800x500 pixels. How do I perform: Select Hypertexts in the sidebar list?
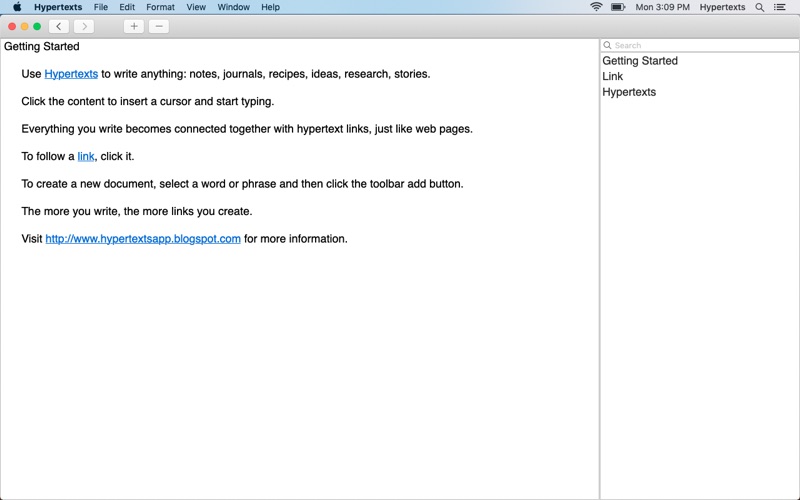[x=629, y=92]
